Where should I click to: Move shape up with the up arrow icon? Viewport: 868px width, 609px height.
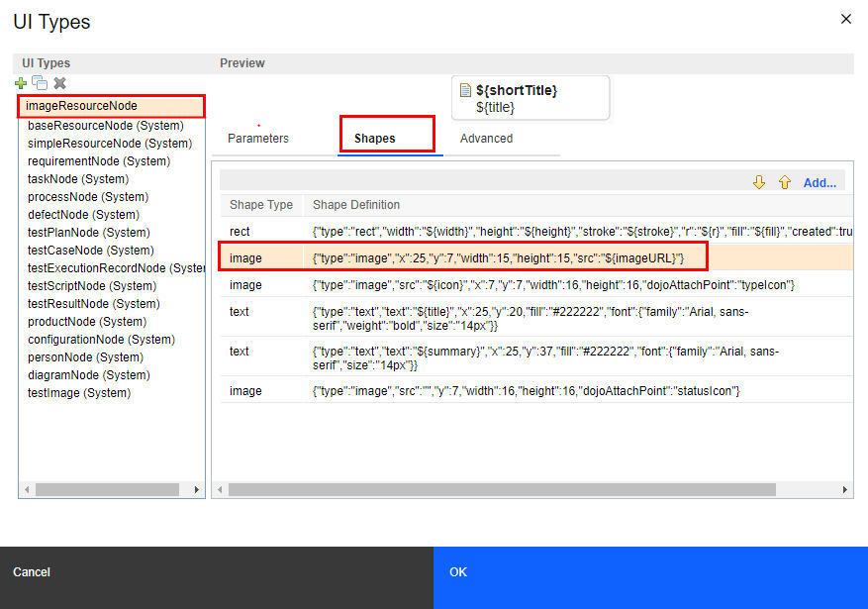coord(784,182)
